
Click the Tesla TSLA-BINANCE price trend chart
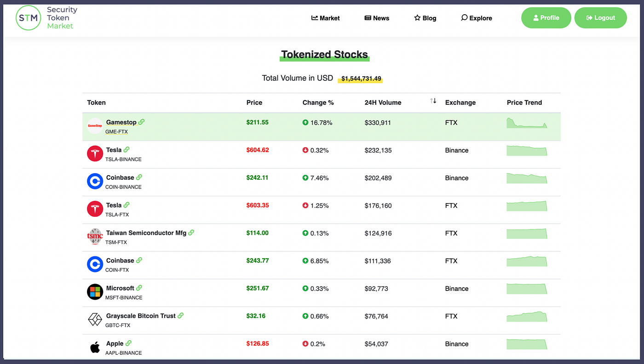527,150
